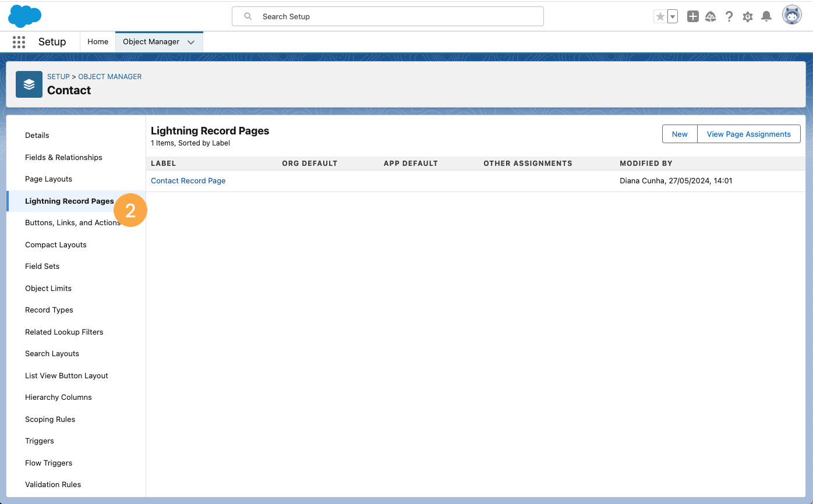
Task: Click the New button
Action: tap(679, 134)
